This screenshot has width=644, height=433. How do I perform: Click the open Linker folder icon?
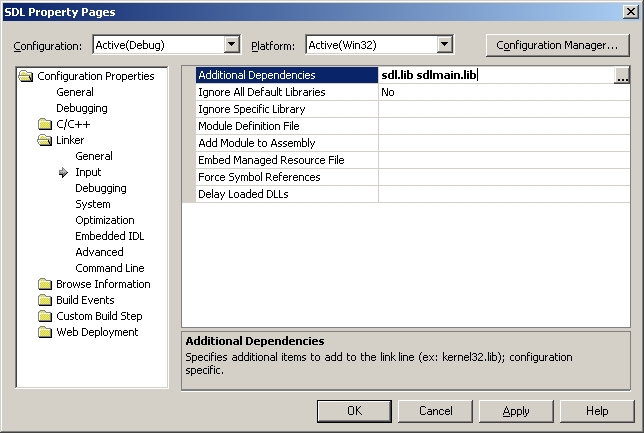click(45, 140)
